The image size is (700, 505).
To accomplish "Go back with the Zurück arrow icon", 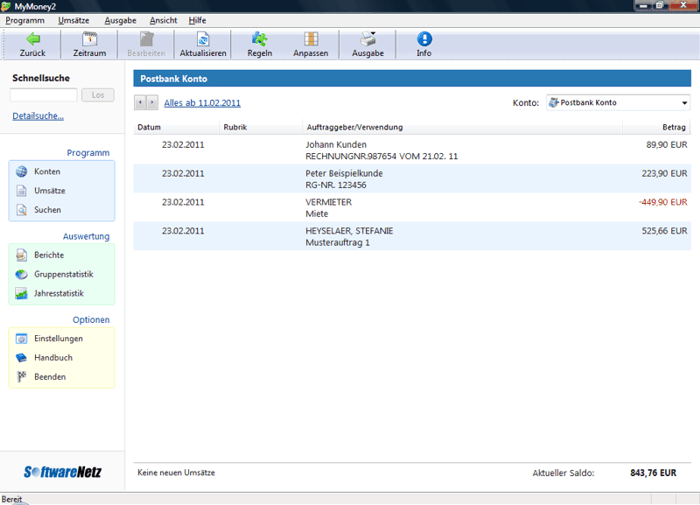I will pyautogui.click(x=33, y=39).
